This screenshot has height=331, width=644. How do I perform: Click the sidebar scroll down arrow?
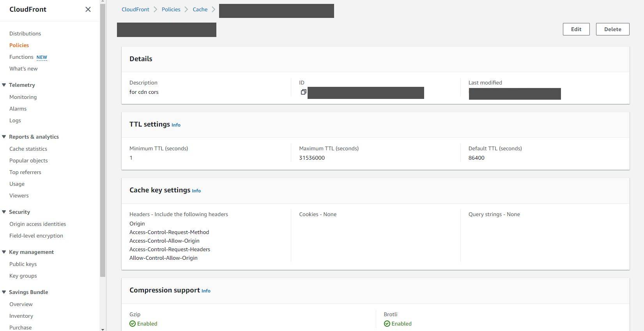click(x=103, y=329)
